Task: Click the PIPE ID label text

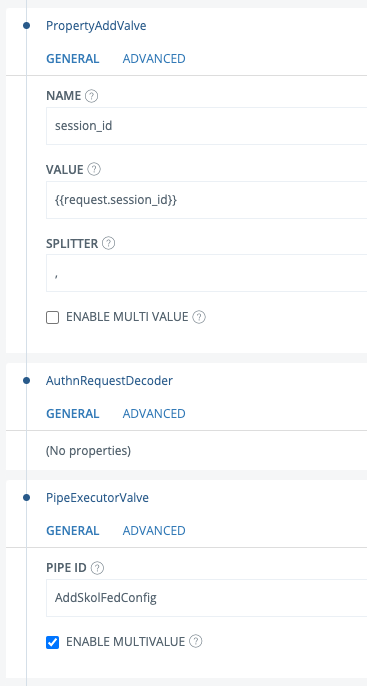Action: point(66,568)
